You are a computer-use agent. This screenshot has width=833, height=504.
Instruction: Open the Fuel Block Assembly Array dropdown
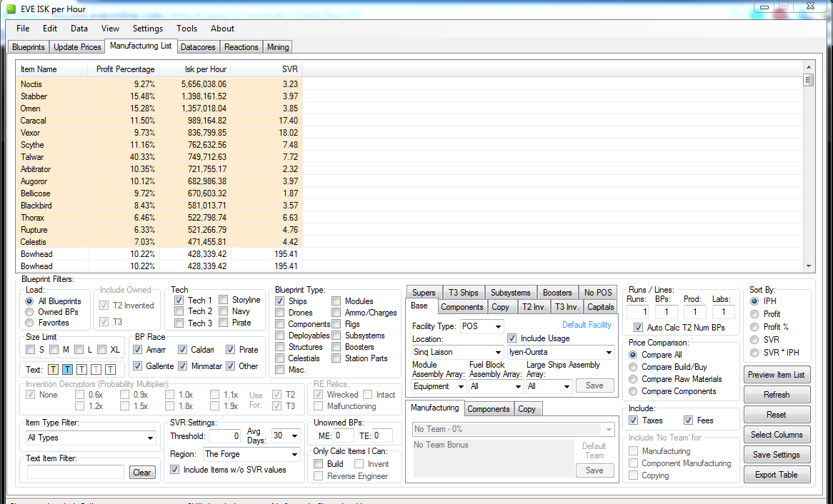496,387
